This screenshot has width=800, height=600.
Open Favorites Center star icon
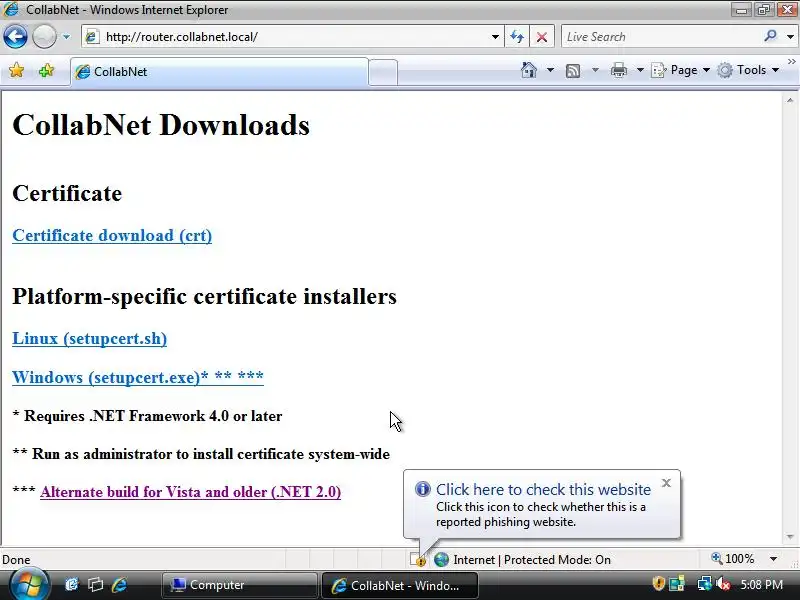[x=16, y=70]
